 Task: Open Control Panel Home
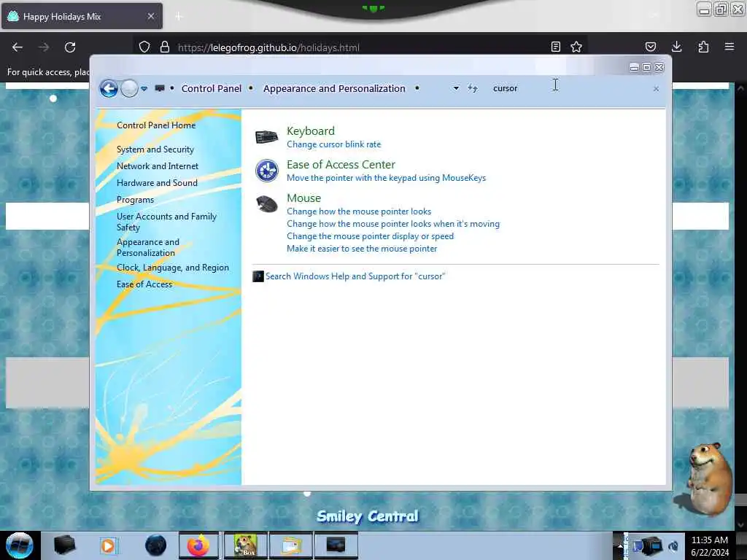pyautogui.click(x=156, y=125)
